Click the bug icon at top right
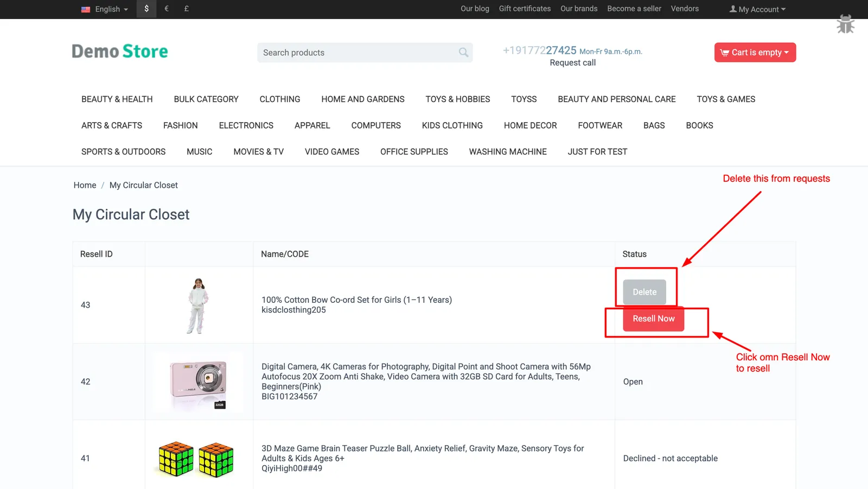This screenshot has height=489, width=868. [x=845, y=24]
